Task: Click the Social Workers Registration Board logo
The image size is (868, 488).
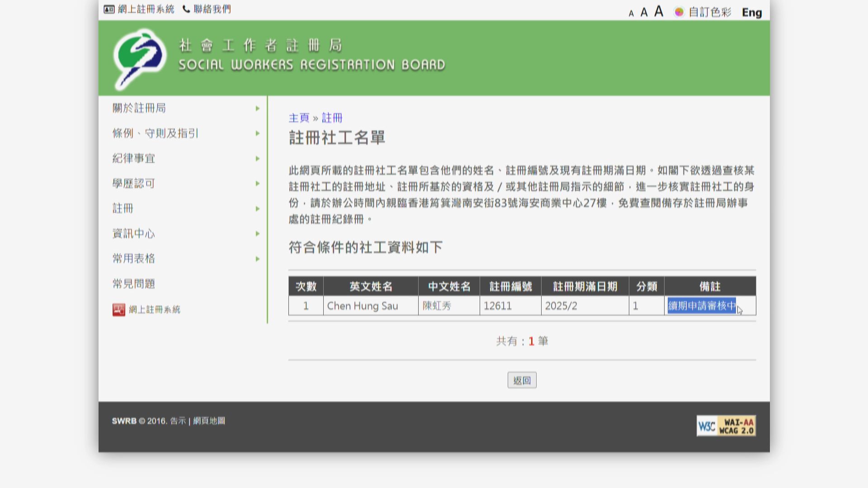Action: coord(139,59)
